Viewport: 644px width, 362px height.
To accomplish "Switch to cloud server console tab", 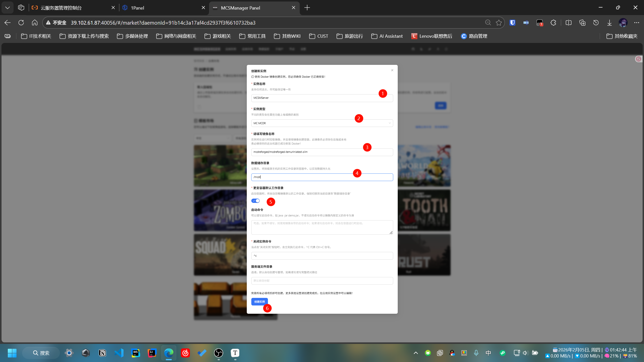I will pyautogui.click(x=70, y=8).
